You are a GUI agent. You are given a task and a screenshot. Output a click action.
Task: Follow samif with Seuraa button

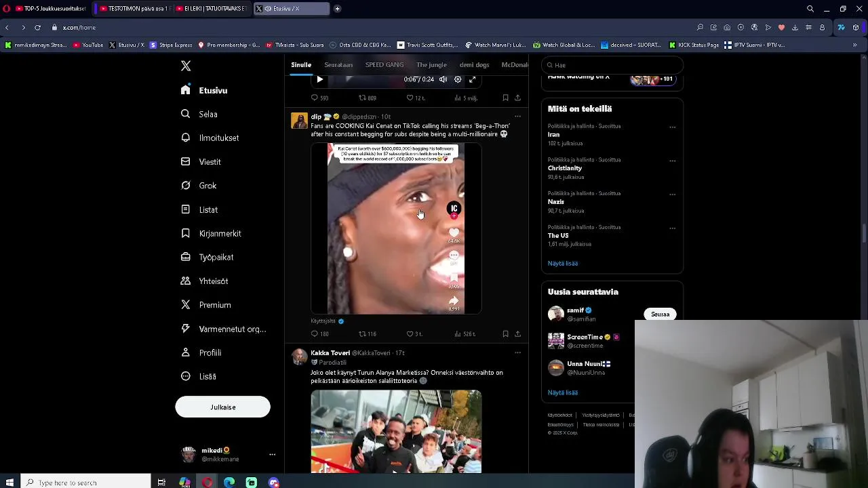click(x=660, y=314)
